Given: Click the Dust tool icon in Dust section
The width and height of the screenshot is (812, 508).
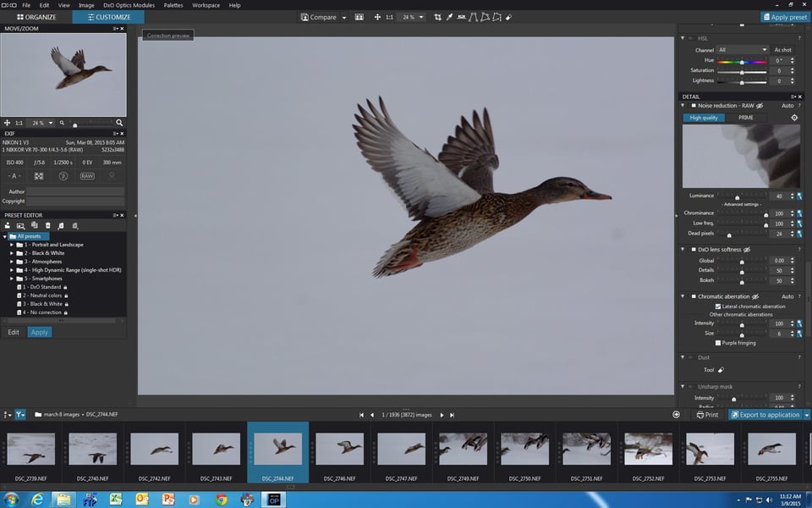Looking at the screenshot, I should tap(721, 370).
